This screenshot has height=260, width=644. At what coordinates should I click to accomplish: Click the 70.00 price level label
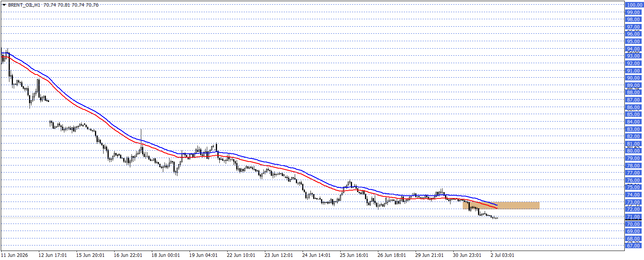633,224
